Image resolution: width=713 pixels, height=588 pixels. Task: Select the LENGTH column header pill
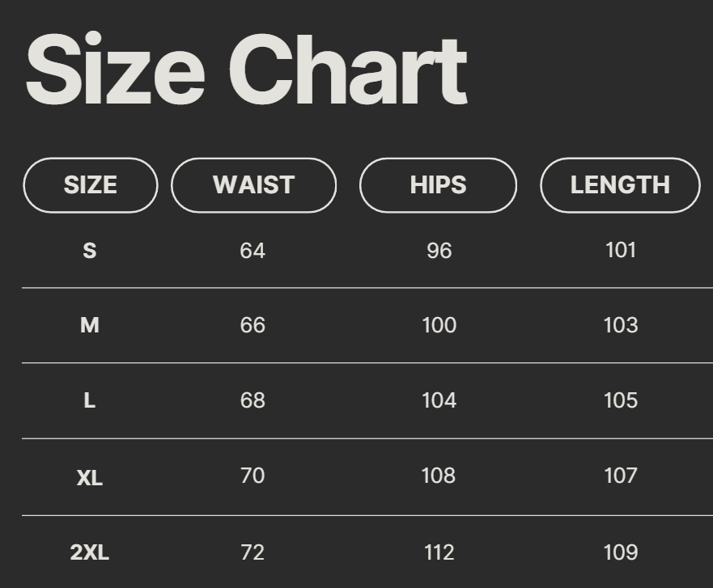click(x=620, y=185)
